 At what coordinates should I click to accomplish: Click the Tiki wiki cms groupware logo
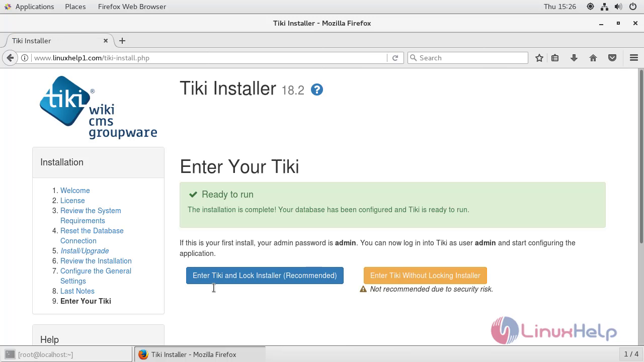point(98,107)
